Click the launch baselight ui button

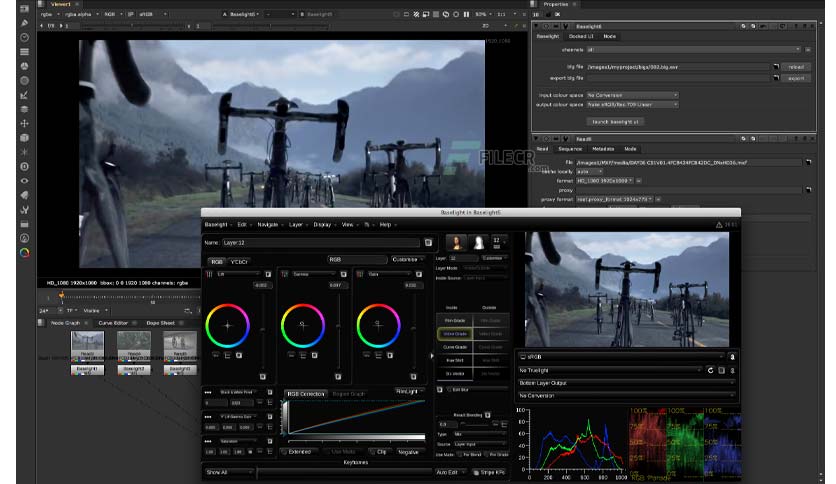click(615, 122)
